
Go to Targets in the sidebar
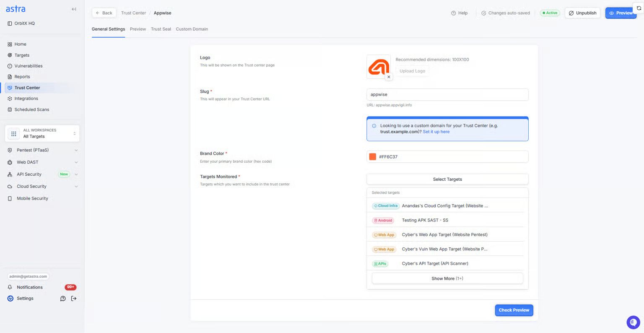22,55
